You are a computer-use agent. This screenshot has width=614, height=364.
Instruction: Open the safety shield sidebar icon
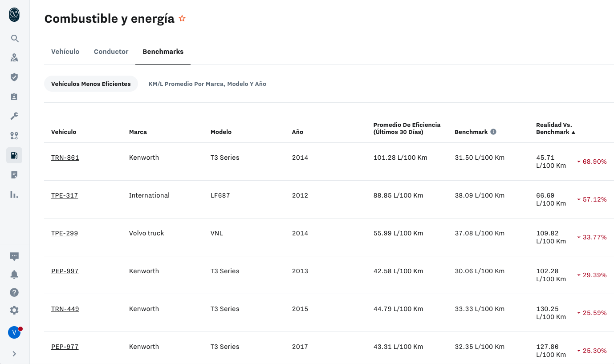click(x=14, y=77)
